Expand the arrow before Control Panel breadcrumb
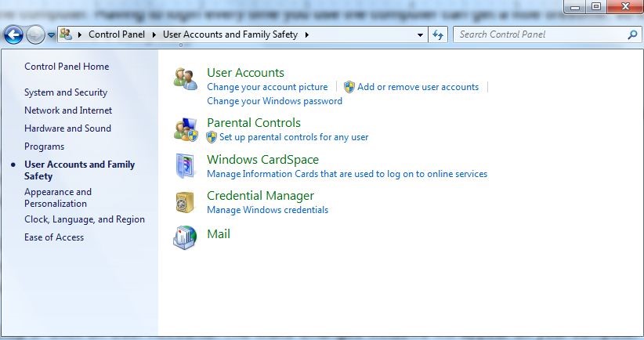 tap(80, 35)
